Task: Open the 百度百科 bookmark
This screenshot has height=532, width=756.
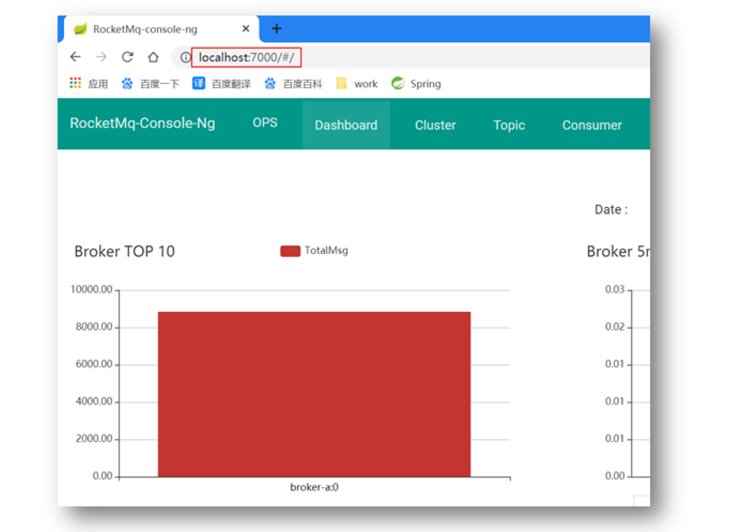Action: pos(293,84)
